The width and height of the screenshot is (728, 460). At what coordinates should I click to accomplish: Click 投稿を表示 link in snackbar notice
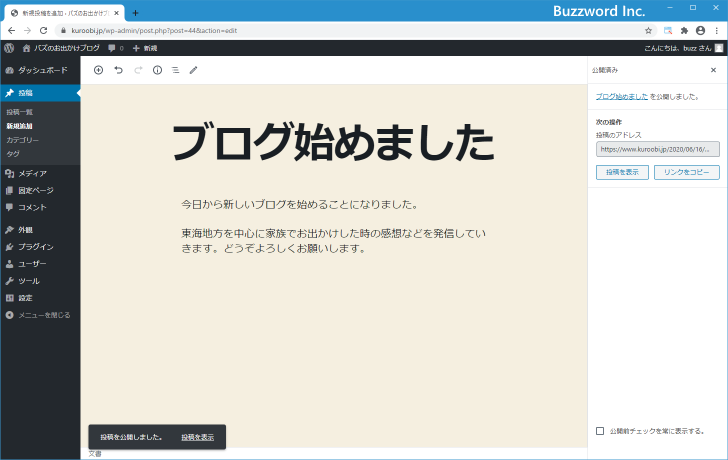tap(198, 437)
